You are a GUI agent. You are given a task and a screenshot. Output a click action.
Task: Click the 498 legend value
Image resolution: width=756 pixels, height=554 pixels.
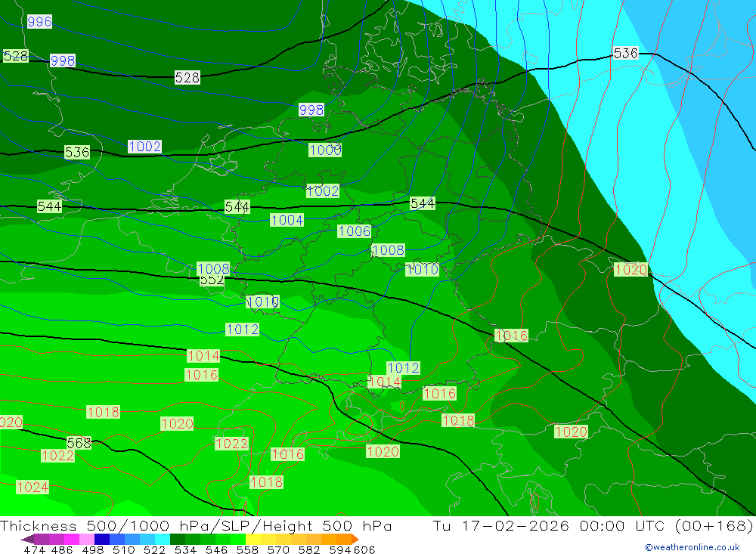pos(92,549)
